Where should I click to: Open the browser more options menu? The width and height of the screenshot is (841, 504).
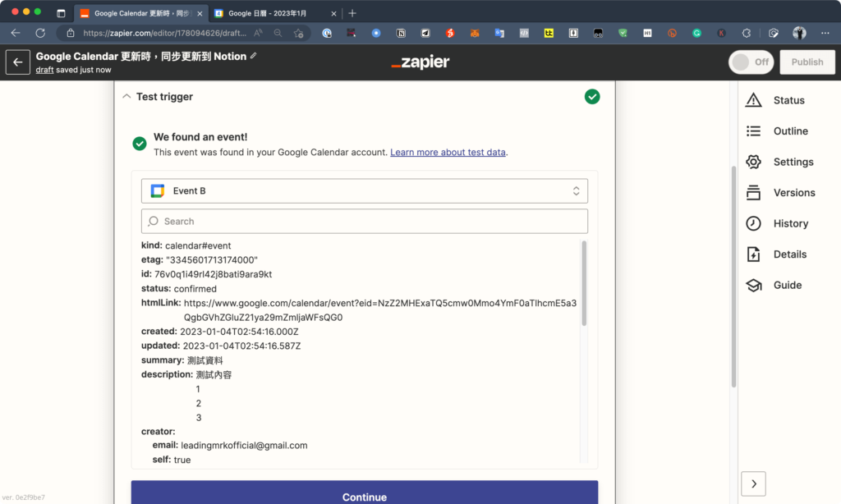(825, 33)
